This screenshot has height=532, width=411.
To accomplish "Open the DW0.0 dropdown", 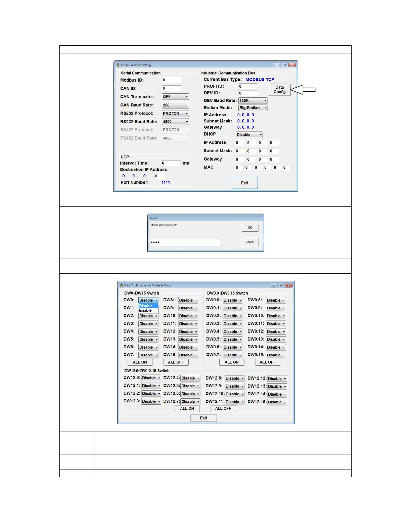I will [232, 300].
